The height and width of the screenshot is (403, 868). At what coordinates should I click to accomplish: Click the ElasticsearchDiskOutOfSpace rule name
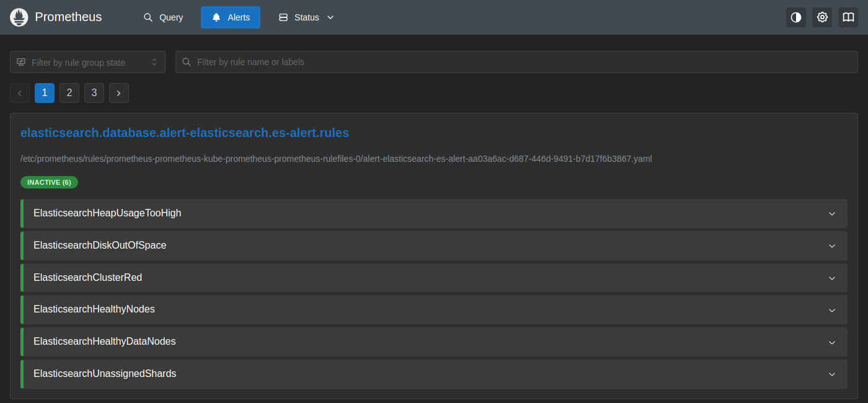[100, 246]
